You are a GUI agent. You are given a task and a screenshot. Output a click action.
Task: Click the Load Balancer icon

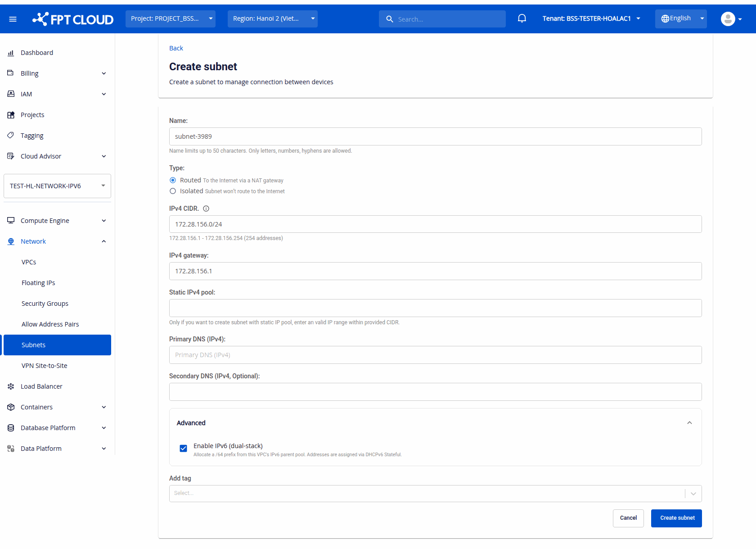pos(11,386)
